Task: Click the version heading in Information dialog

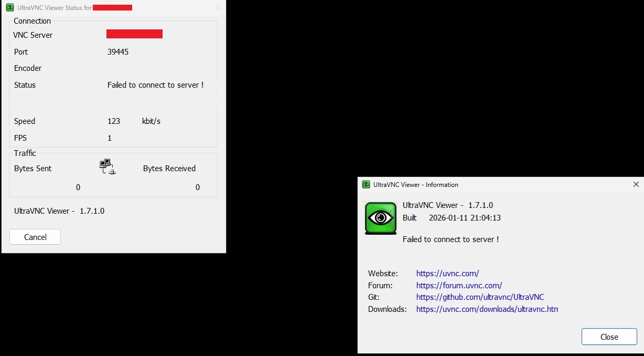Action: pos(448,205)
